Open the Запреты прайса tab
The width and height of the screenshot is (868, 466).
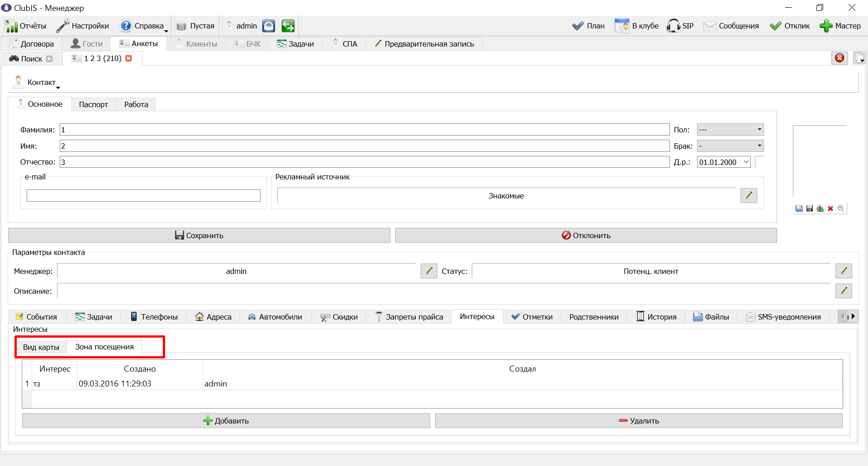point(409,317)
